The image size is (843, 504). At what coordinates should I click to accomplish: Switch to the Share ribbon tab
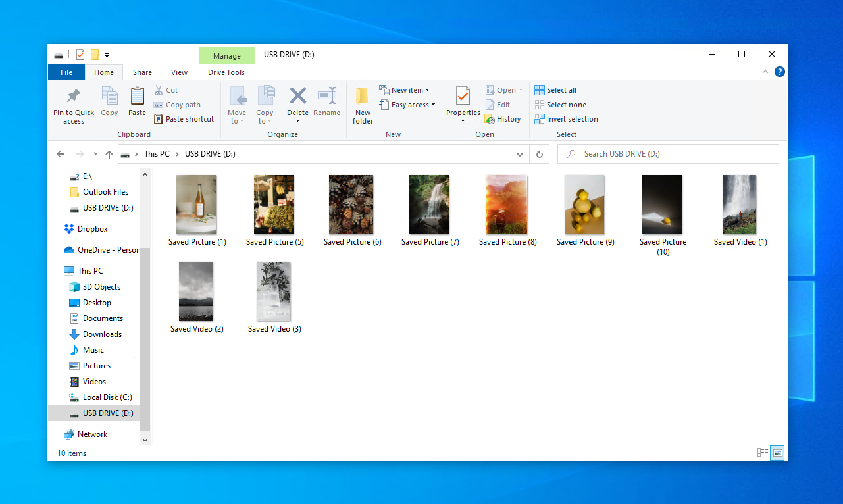click(x=142, y=72)
